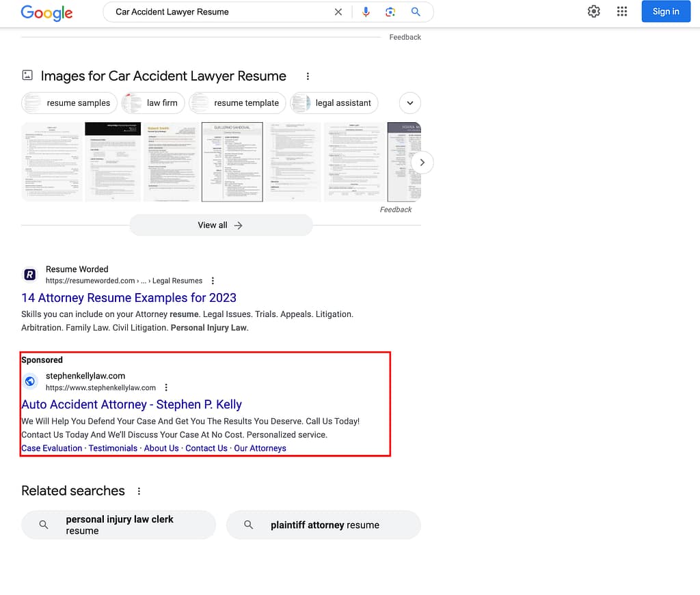Image resolution: width=700 pixels, height=595 pixels.
Task: Click top Feedback link near divider
Action: 405,37
